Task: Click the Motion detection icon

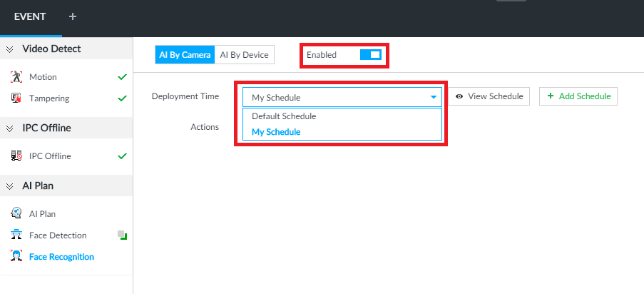Action: coord(17,76)
